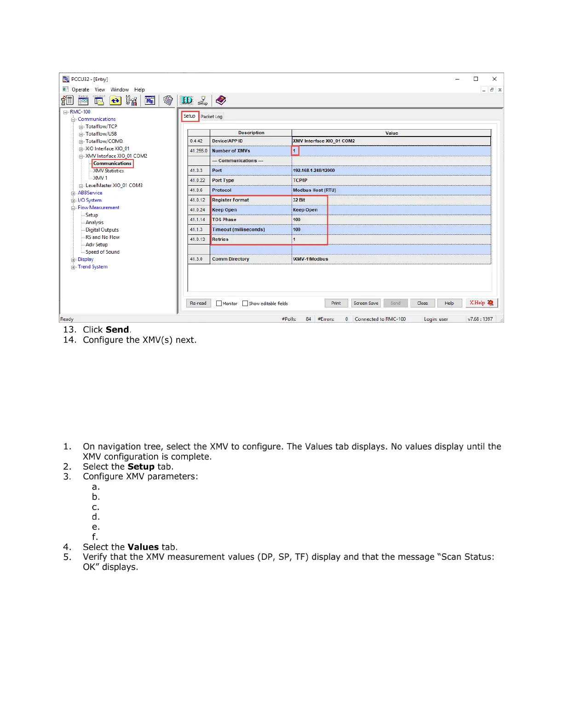563x728 pixels.
Task: Click the Screen Save button
Action: point(366,303)
